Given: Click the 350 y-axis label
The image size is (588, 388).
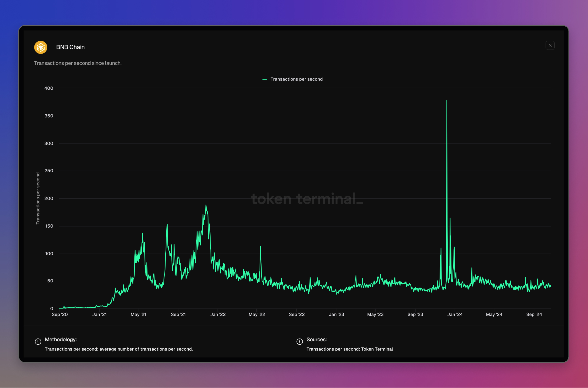Looking at the screenshot, I should [x=49, y=116].
